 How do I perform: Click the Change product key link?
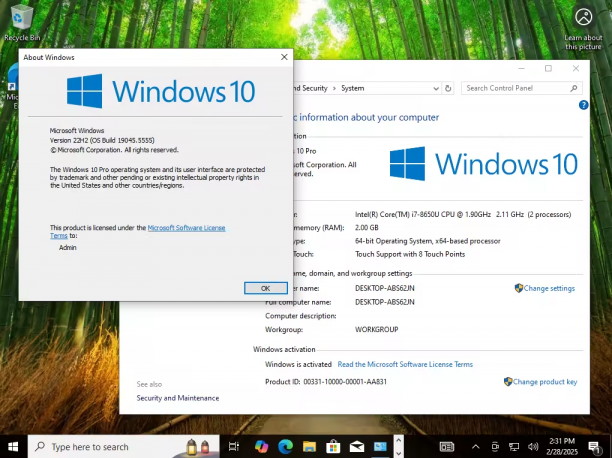click(540, 381)
